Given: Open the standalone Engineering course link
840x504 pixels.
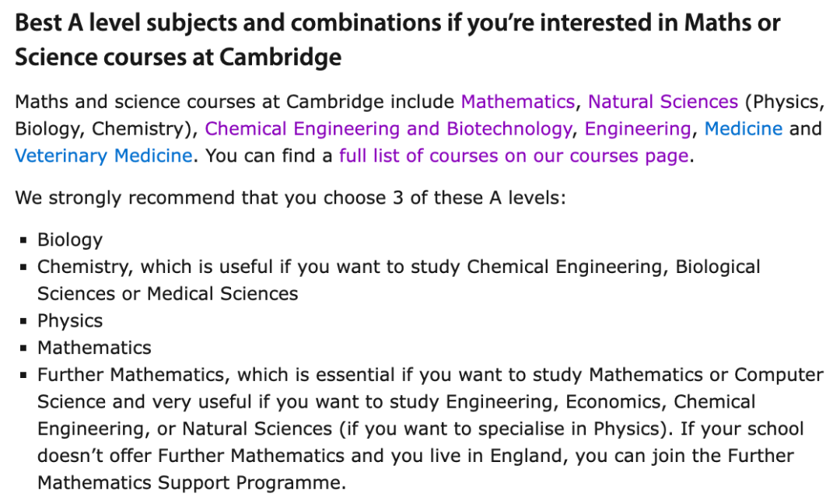Looking at the screenshot, I should click(637, 128).
